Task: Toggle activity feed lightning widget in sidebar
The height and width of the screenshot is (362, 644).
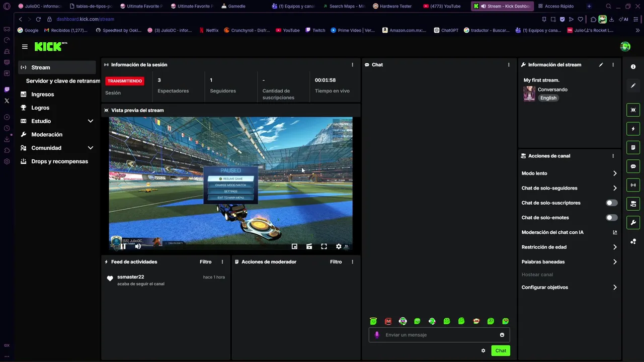Action: pos(633,129)
